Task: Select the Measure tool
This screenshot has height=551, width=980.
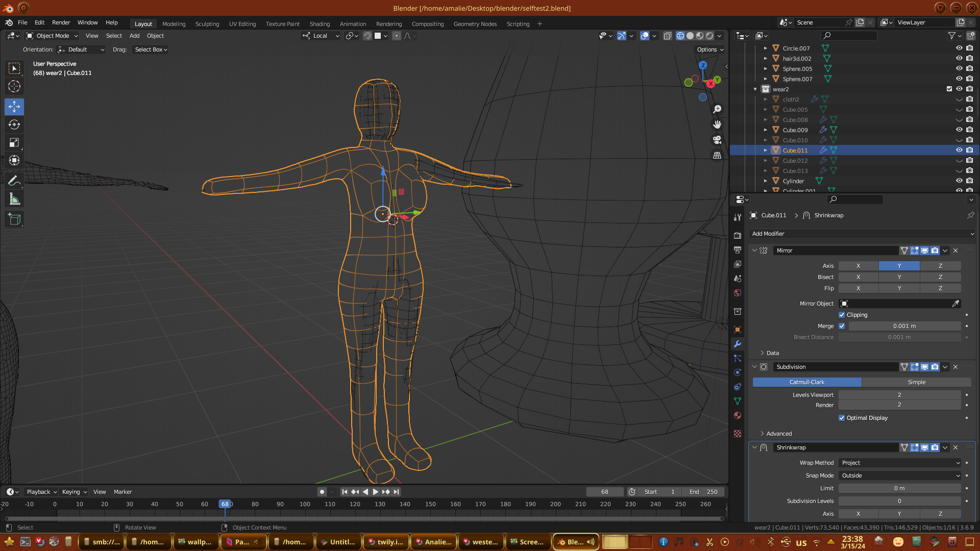Action: click(x=14, y=199)
